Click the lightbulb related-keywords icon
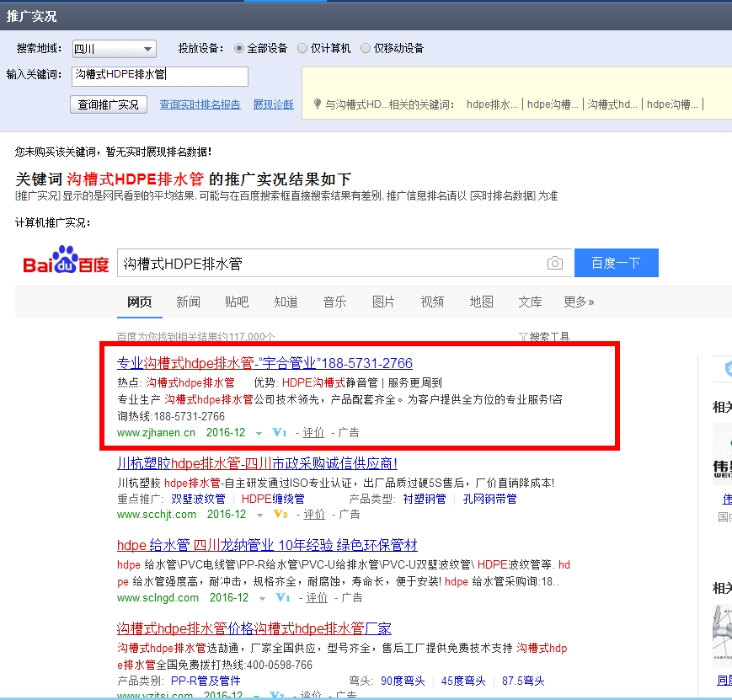 (317, 104)
